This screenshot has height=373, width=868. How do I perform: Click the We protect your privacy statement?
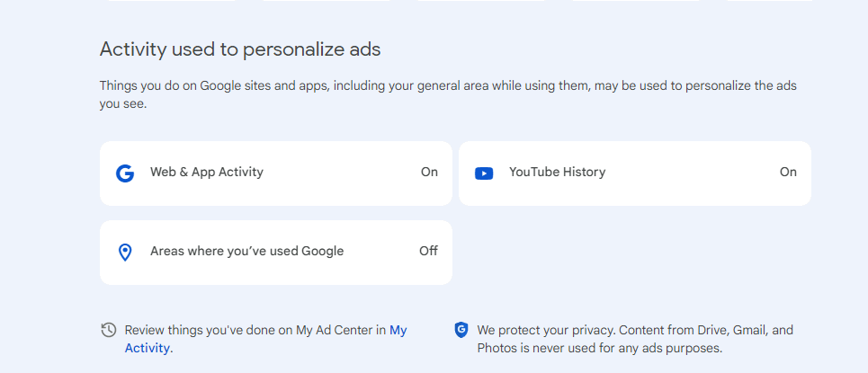(x=635, y=339)
